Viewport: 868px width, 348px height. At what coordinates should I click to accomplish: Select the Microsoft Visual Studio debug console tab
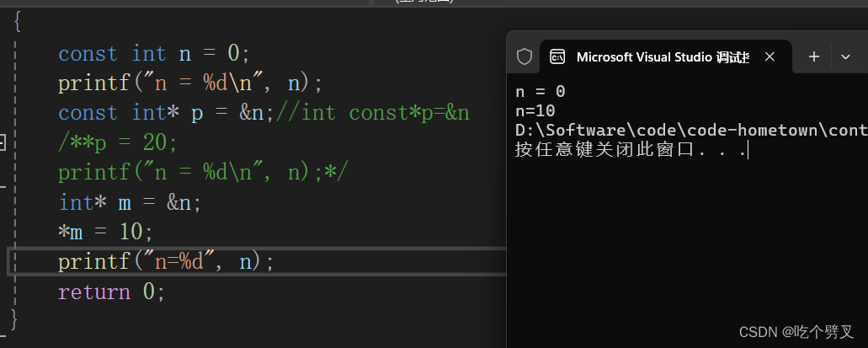pos(665,56)
